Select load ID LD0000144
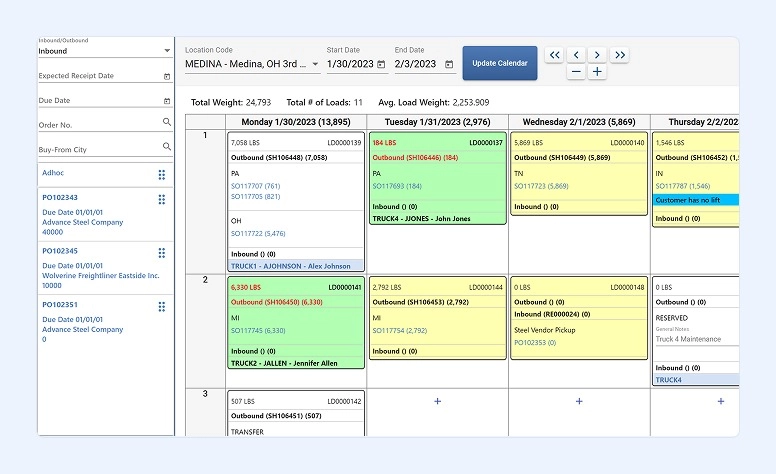Image resolution: width=776 pixels, height=474 pixels. 486,287
